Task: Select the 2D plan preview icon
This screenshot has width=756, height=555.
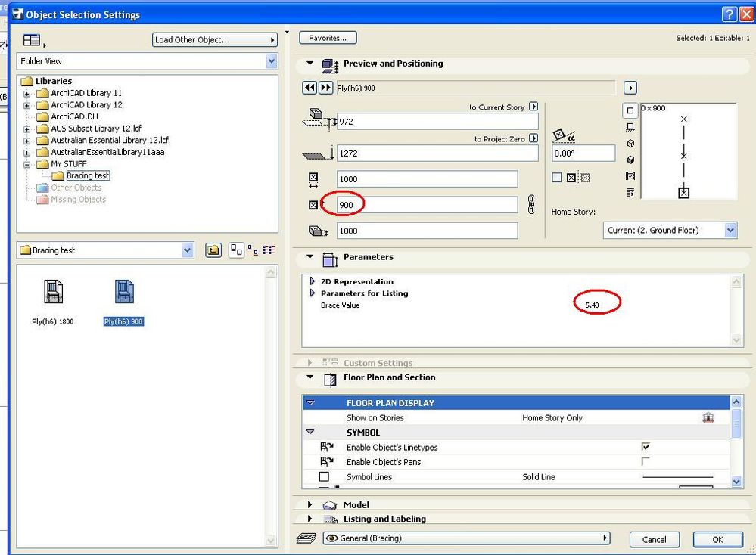Action: 630,110
